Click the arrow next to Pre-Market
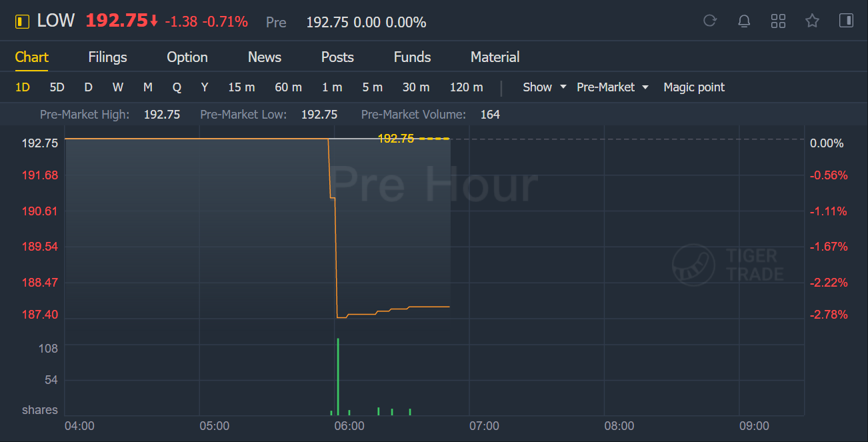The image size is (868, 442). pos(645,87)
